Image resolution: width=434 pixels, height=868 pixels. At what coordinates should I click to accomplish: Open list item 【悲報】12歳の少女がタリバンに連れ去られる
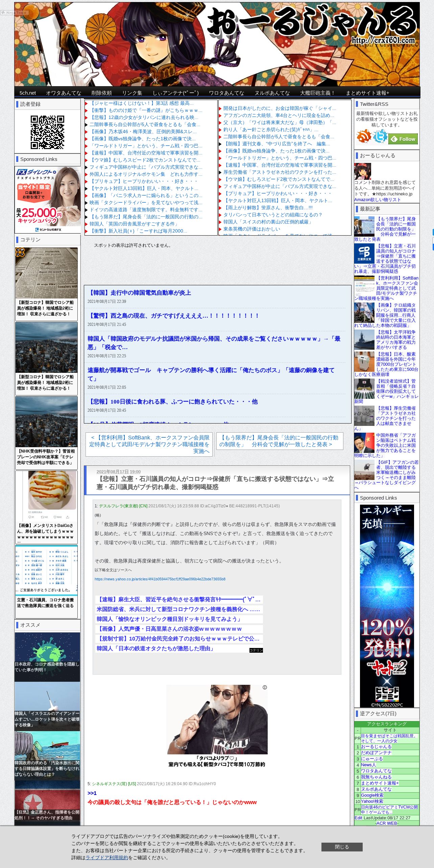coord(144,117)
